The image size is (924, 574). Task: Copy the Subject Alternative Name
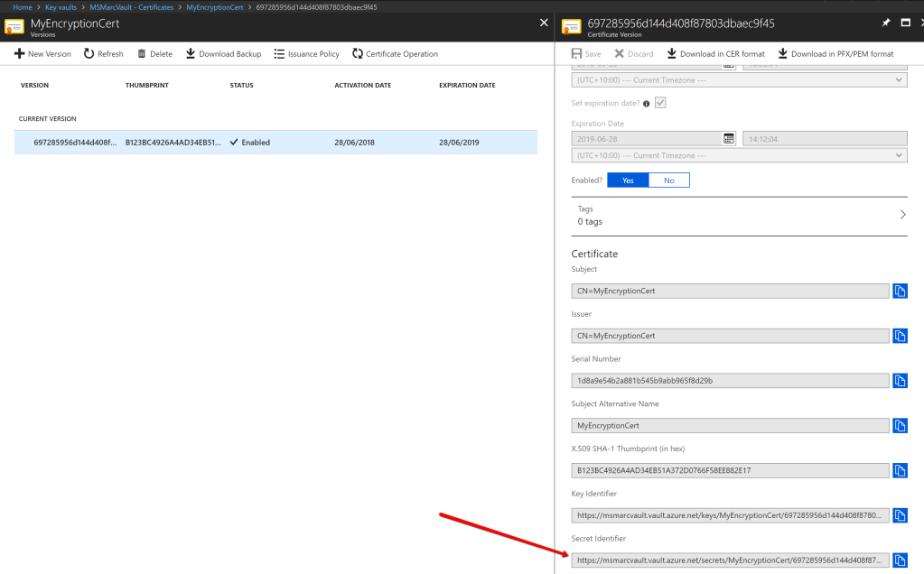coord(899,425)
